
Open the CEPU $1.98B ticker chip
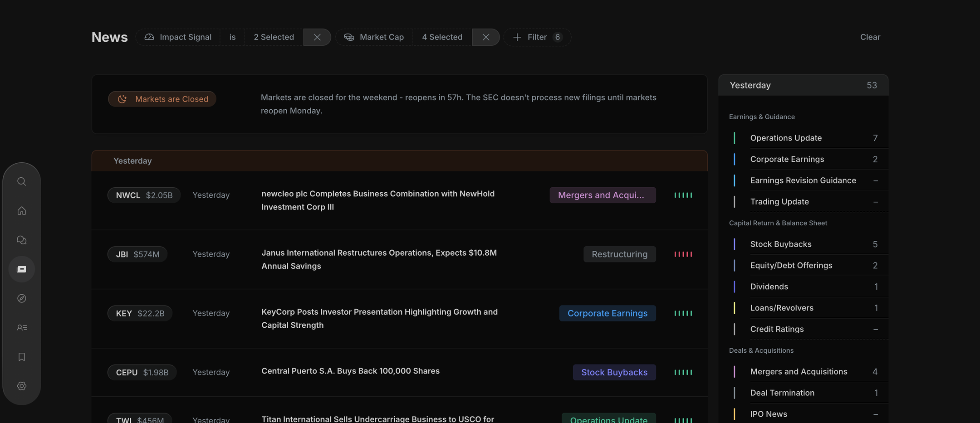tap(142, 372)
